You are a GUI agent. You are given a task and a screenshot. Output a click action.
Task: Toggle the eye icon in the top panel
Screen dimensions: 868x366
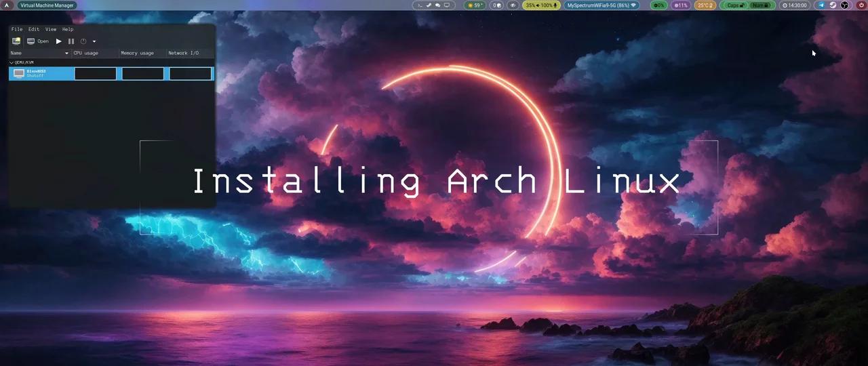pyautogui.click(x=513, y=5)
